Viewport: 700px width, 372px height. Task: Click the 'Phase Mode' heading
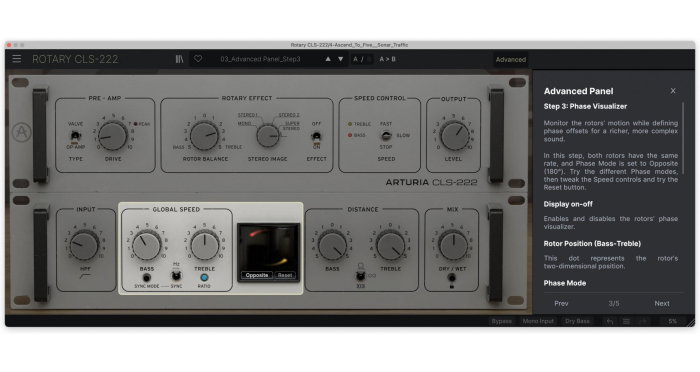[x=565, y=283]
